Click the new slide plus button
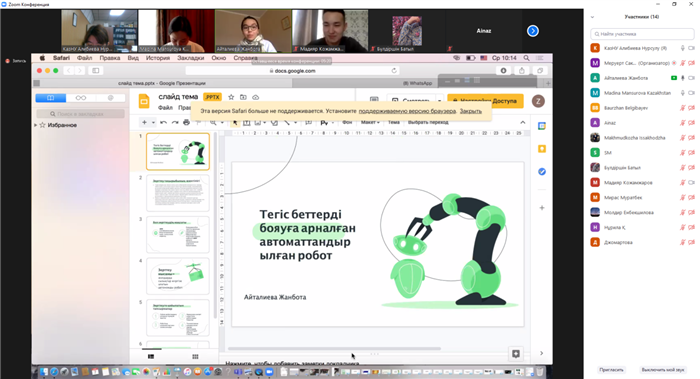This screenshot has height=379, width=700. (x=144, y=122)
